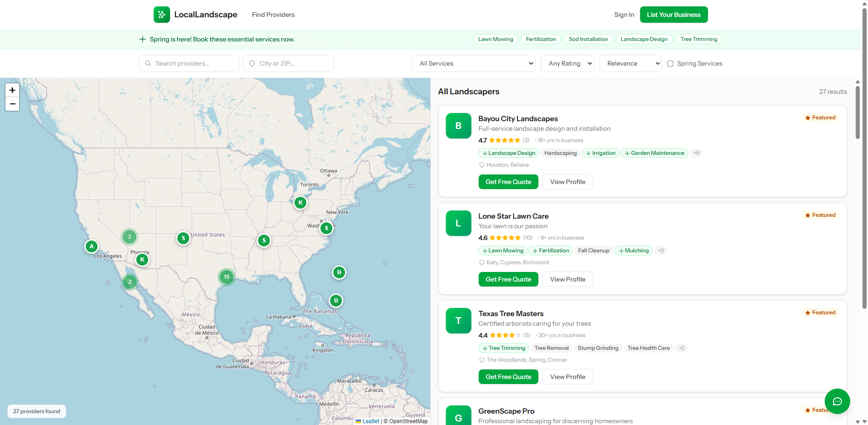View Profile of Texas Tree Masters
This screenshot has width=868, height=425.
click(x=568, y=377)
